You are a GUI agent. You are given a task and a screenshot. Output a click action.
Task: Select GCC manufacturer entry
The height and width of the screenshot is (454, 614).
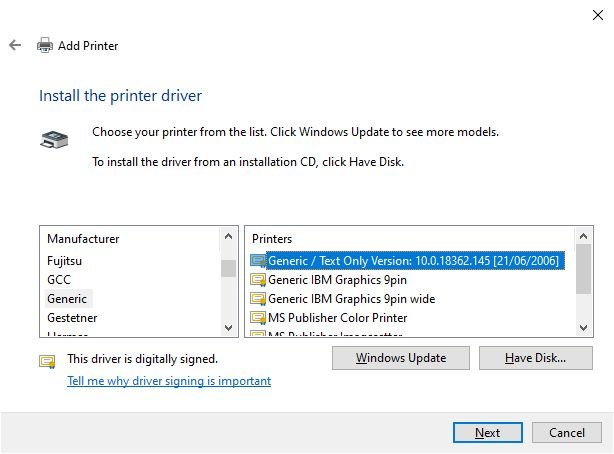[x=59, y=280]
